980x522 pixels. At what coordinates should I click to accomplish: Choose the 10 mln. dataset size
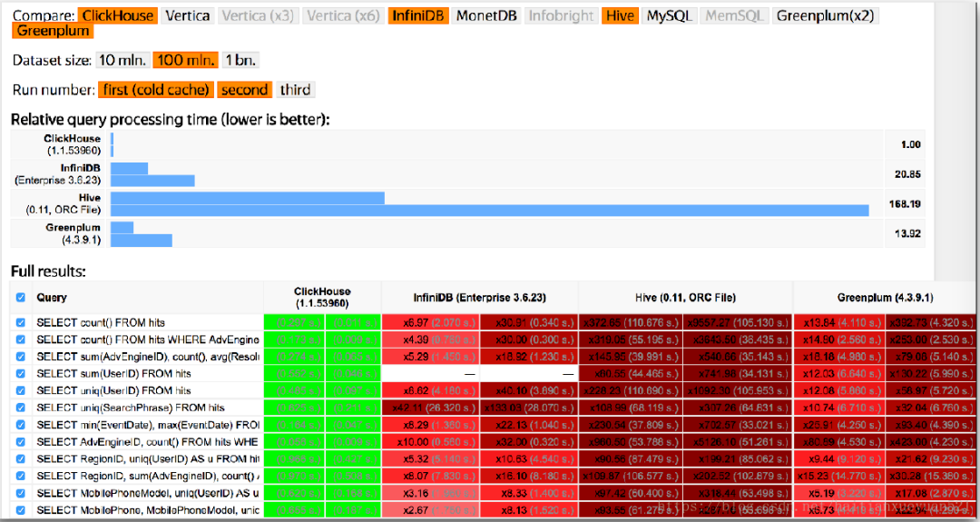[x=122, y=60]
